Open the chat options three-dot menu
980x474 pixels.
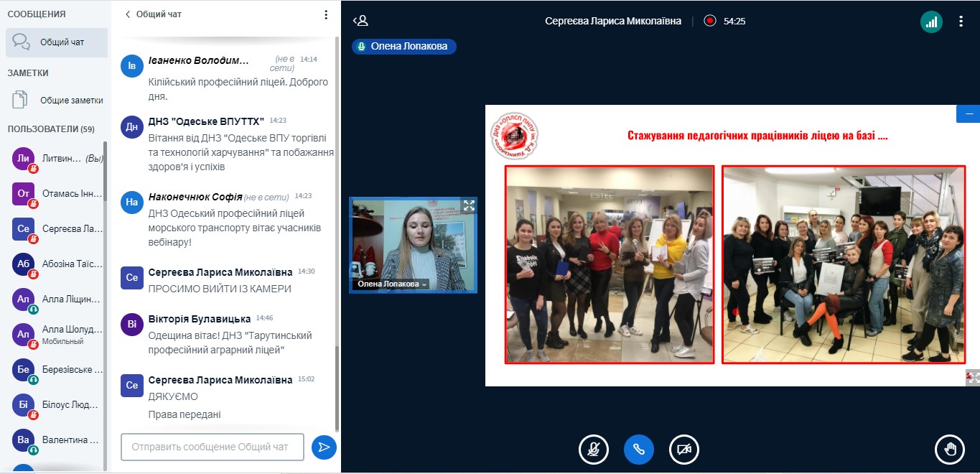(326, 14)
